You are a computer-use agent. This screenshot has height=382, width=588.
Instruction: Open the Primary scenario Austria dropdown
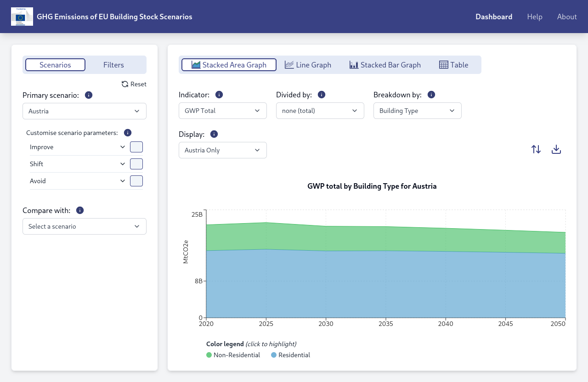click(x=85, y=111)
